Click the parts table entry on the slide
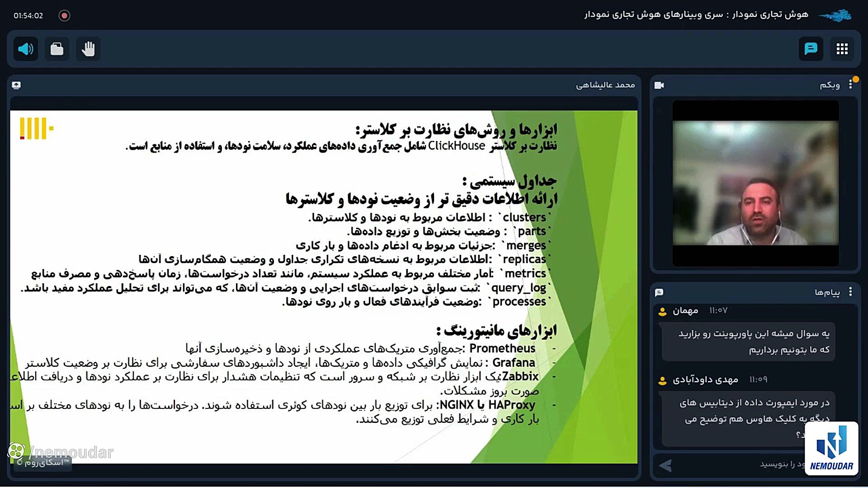Screen dimensions: 868x488 449,231
